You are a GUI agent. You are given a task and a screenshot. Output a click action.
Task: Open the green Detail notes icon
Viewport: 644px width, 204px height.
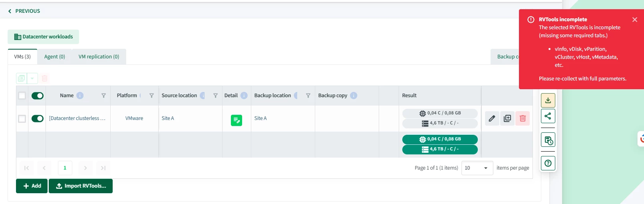pyautogui.click(x=237, y=120)
